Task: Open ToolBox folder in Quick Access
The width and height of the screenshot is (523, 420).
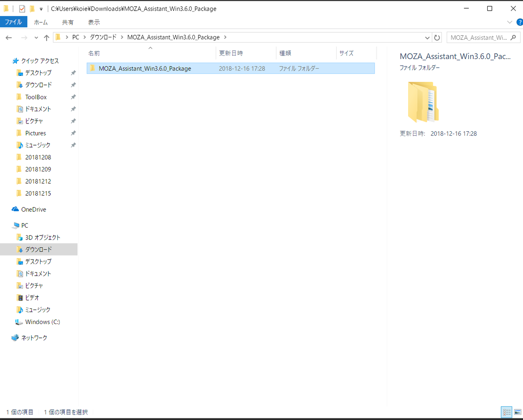Action: 36,97
